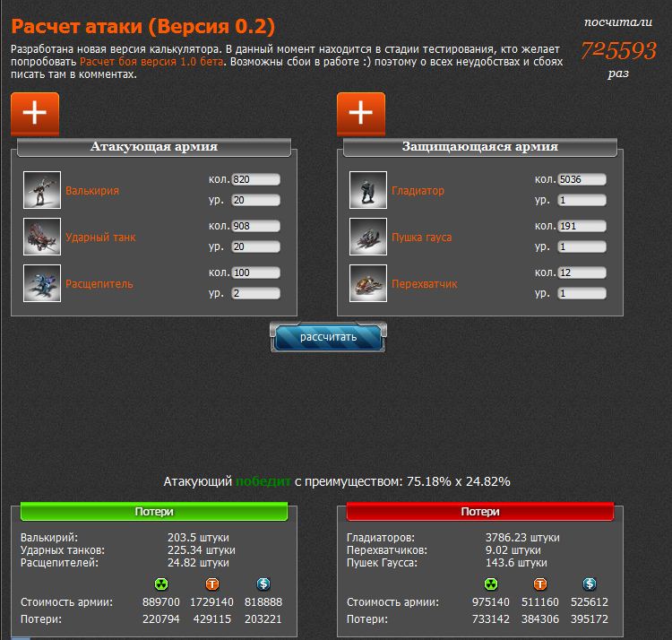Click attacker army cost value 818888
This screenshot has height=640, width=672.
point(263,601)
